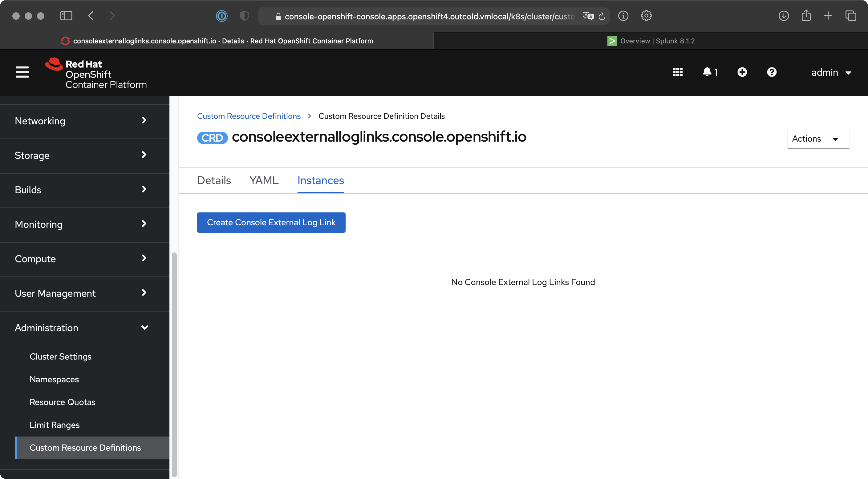Open the application launcher grid
Viewport: 868px width, 479px height.
677,72
